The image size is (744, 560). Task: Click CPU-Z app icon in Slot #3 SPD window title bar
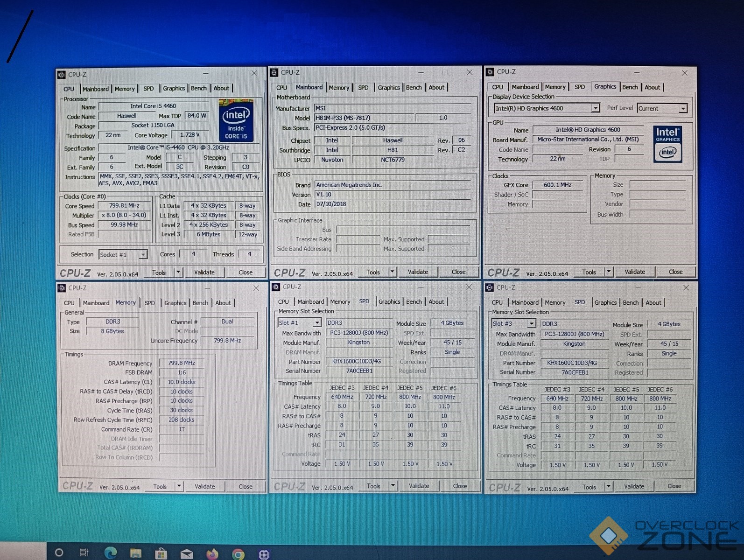tap(490, 287)
